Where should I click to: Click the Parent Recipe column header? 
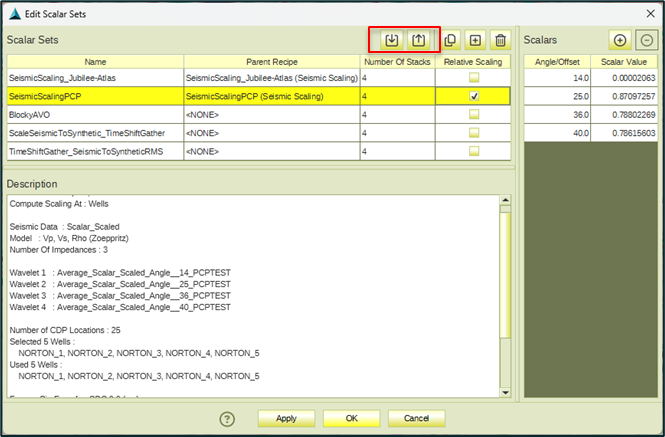pyautogui.click(x=272, y=62)
